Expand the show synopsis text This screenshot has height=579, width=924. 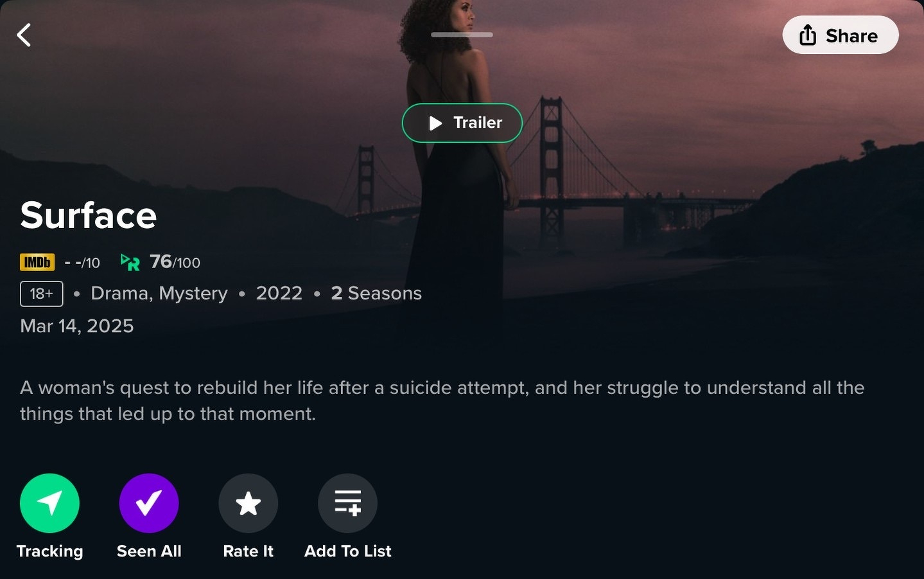click(442, 400)
